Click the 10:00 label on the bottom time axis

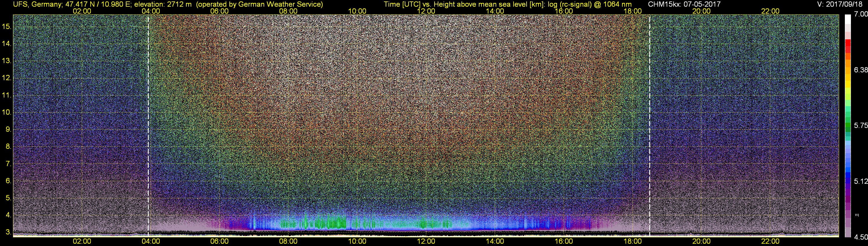coord(357,241)
